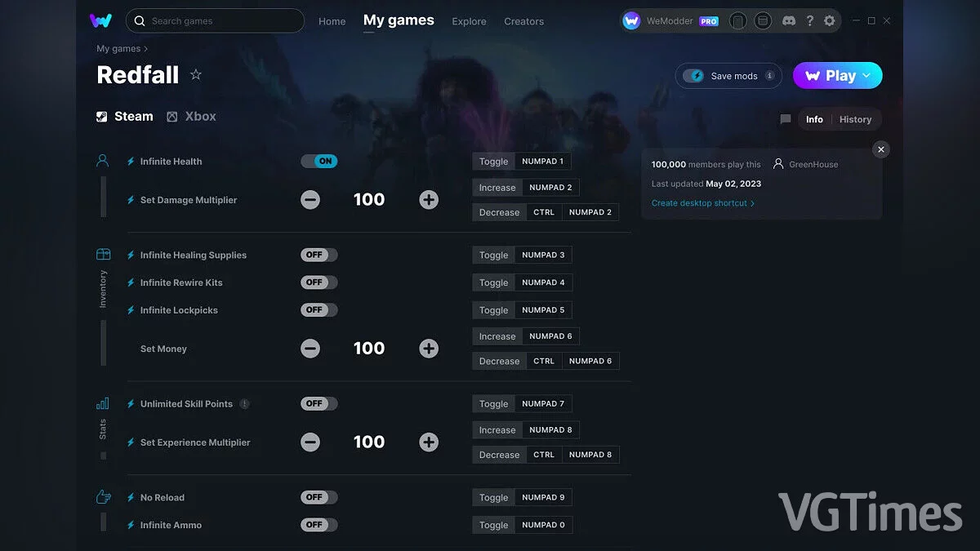Viewport: 980px width, 551px height.
Task: Click the damage multiplier value 100
Action: 369,200
